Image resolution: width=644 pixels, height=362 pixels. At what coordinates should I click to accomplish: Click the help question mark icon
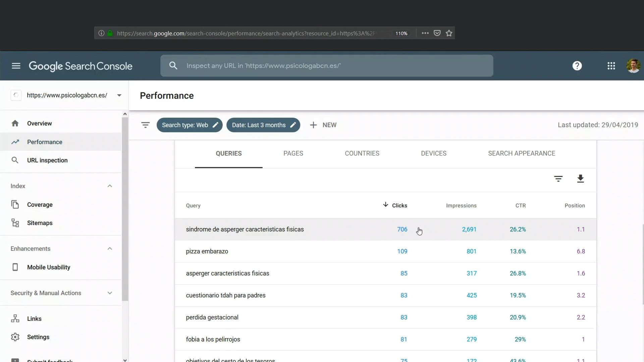pos(577,66)
